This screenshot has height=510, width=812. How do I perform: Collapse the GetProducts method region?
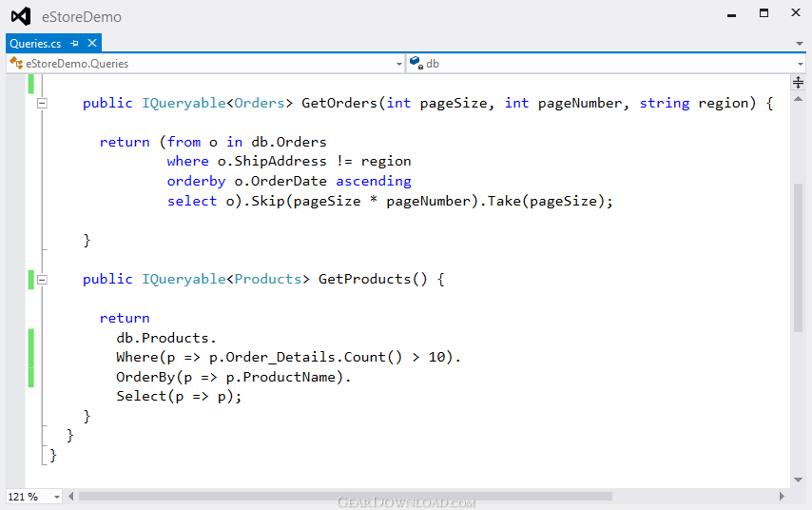point(42,280)
